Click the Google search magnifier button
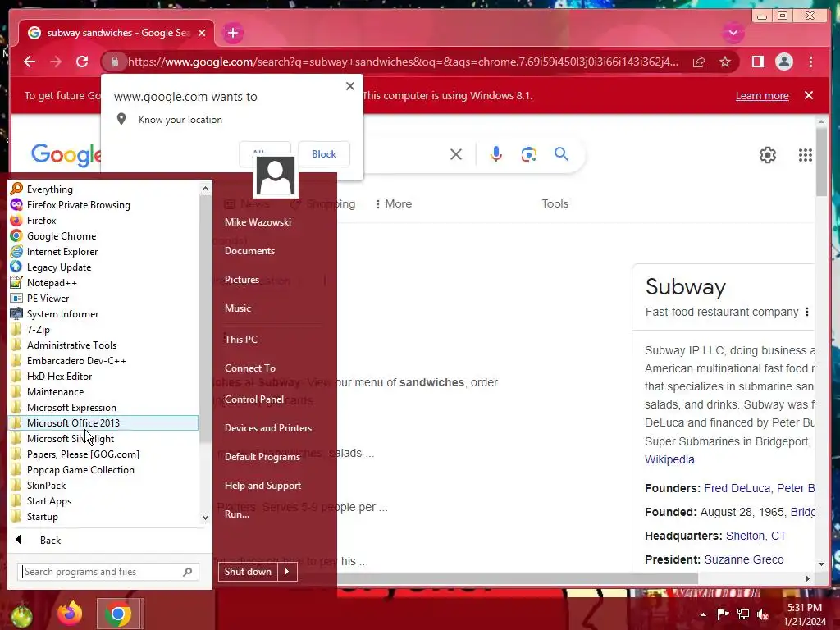Viewport: 840px width, 630px height. [x=561, y=153]
